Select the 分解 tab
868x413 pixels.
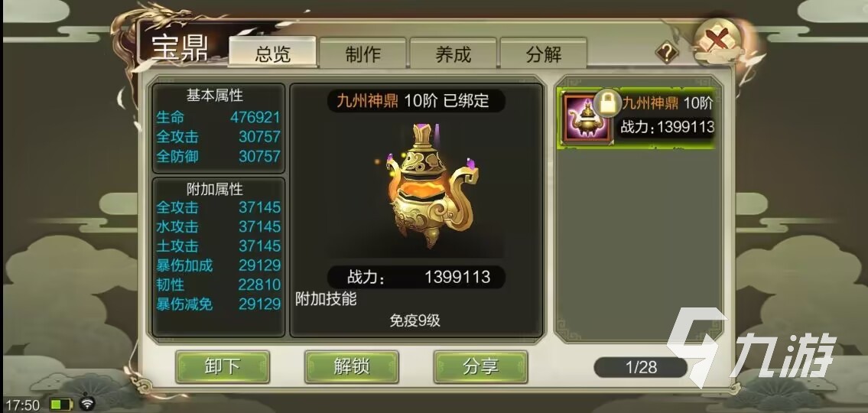(x=544, y=54)
